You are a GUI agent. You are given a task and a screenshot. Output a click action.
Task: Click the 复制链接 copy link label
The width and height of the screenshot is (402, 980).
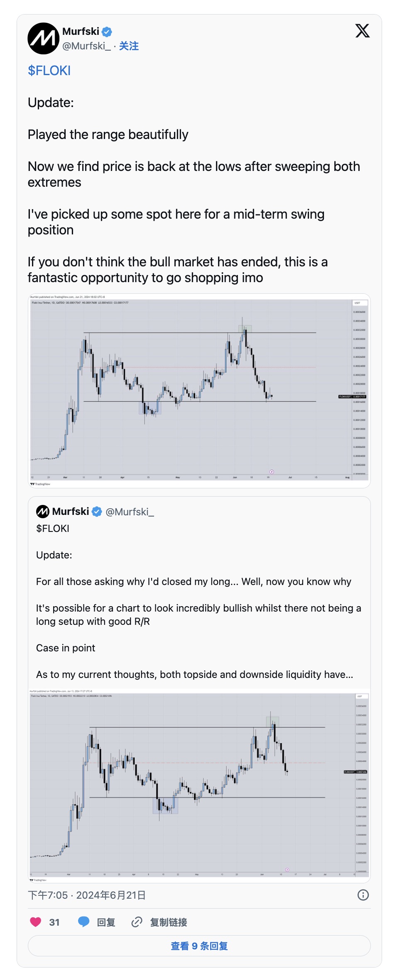coord(168,922)
